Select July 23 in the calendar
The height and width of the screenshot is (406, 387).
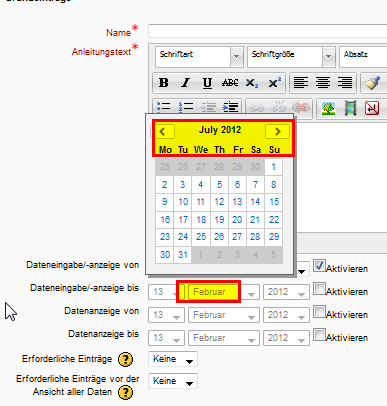click(165, 237)
